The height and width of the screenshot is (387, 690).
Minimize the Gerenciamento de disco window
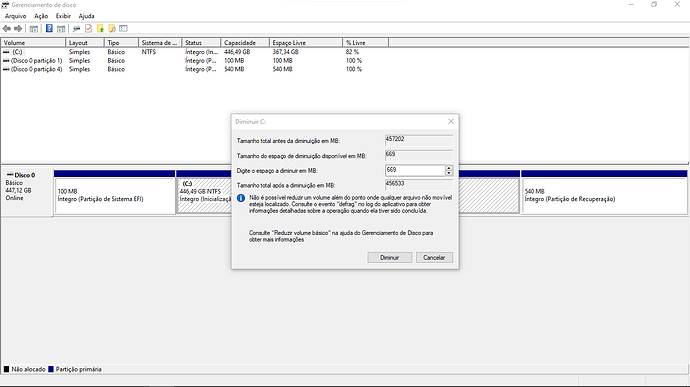pyautogui.click(x=631, y=5)
